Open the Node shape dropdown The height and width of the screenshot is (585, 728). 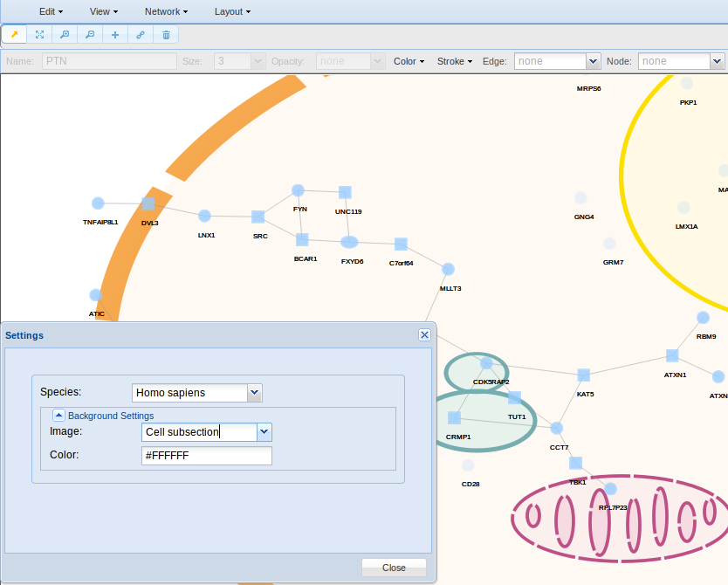pyautogui.click(x=717, y=61)
